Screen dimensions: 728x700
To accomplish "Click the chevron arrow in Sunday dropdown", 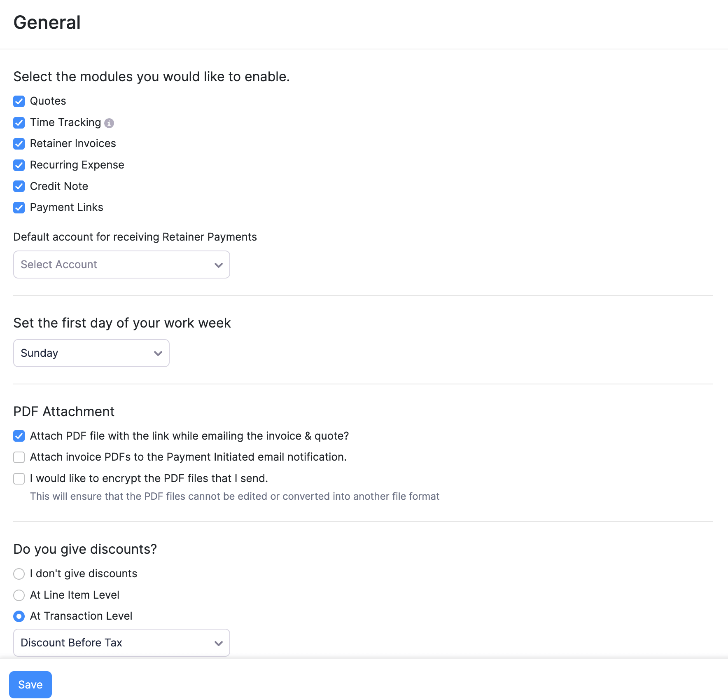I will pos(158,354).
